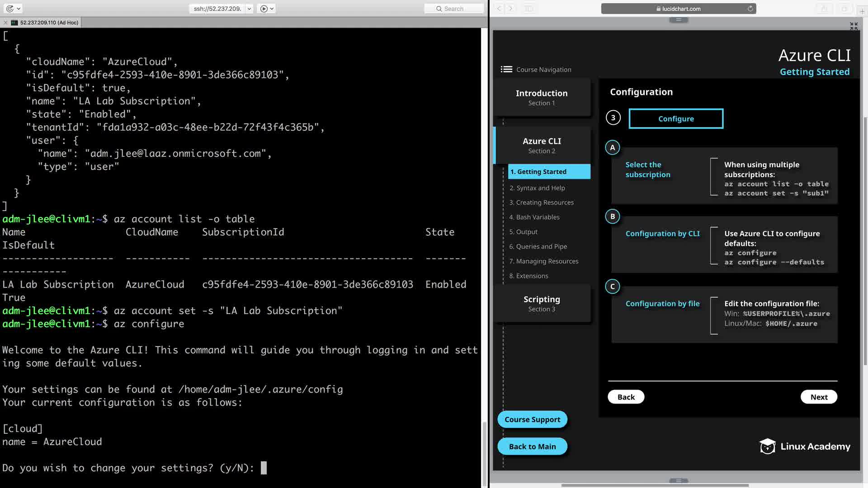Click the Back to Main button

pyautogui.click(x=532, y=446)
